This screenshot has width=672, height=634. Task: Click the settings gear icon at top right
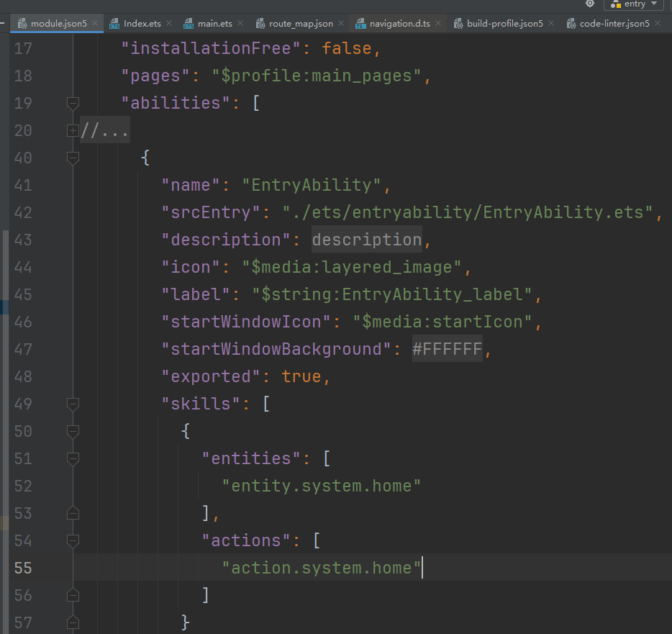[590, 4]
